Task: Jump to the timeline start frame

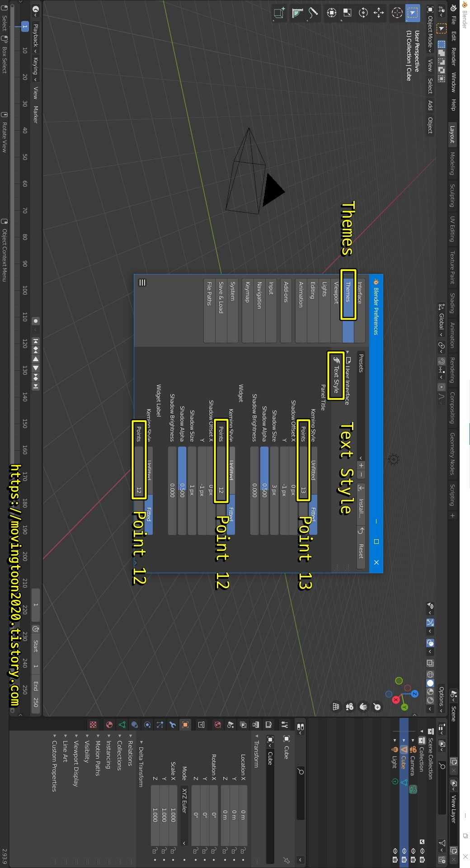Action: coord(36,341)
